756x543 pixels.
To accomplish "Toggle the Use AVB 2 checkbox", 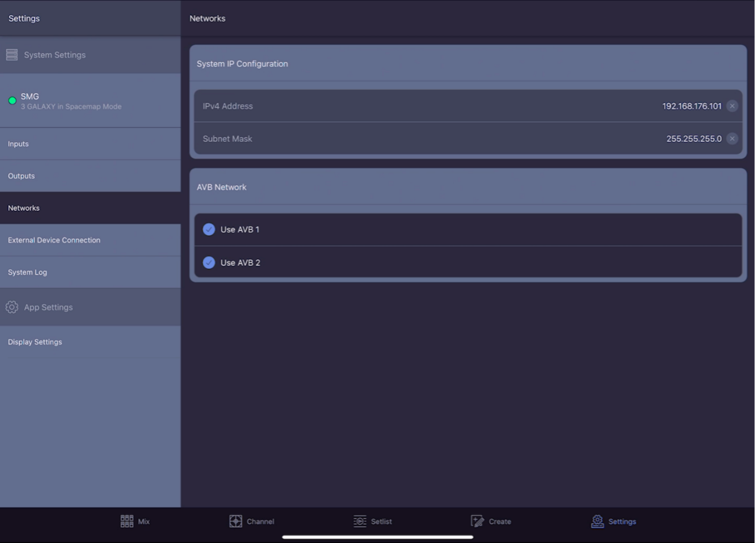I will tap(209, 262).
